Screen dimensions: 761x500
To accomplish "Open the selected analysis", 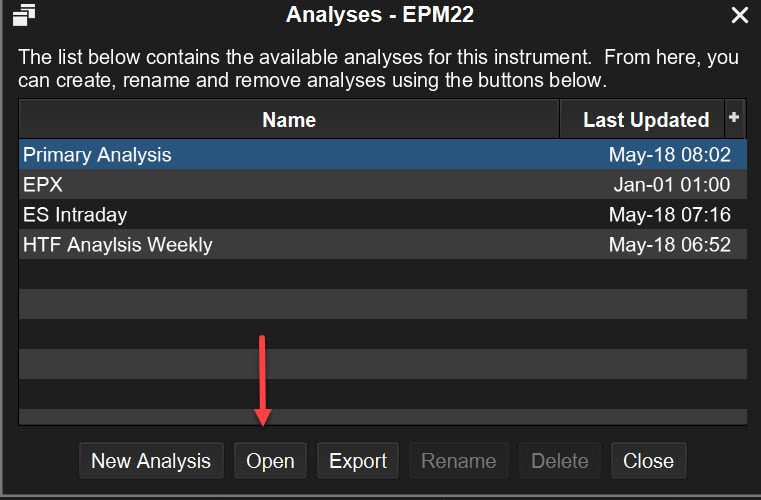I will click(x=270, y=461).
